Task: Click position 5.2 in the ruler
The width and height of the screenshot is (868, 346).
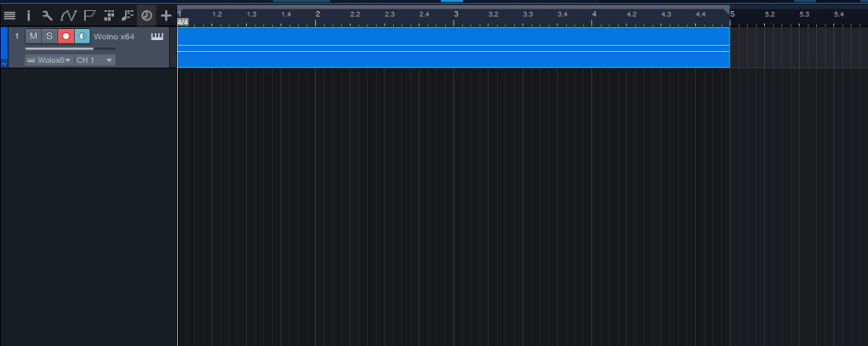Action: pyautogui.click(x=769, y=14)
